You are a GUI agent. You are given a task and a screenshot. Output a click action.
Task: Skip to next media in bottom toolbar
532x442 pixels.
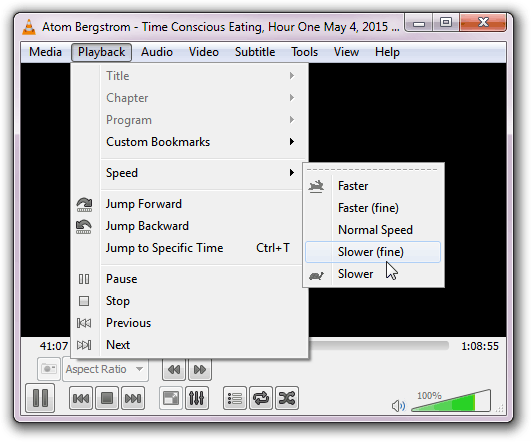coord(133,398)
